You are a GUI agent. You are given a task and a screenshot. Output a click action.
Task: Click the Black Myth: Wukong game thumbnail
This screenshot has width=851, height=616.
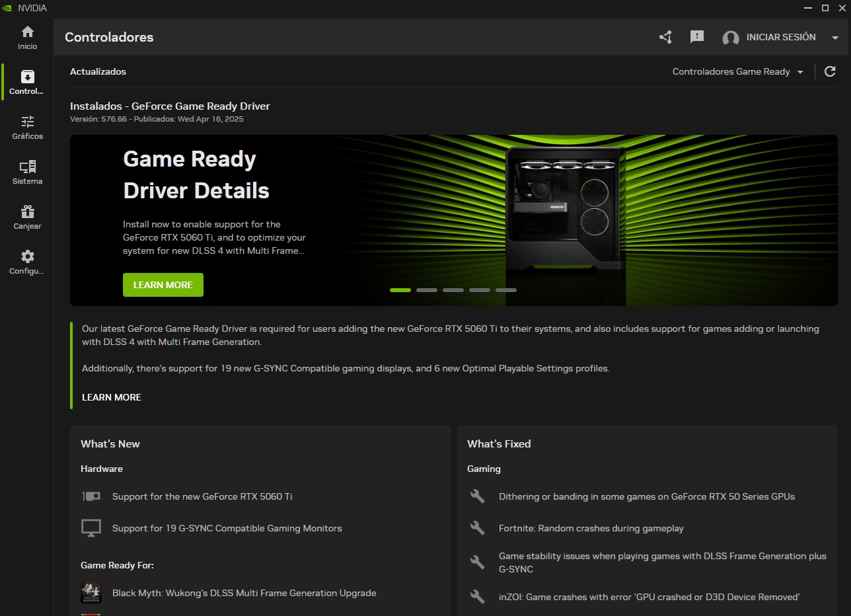(91, 593)
